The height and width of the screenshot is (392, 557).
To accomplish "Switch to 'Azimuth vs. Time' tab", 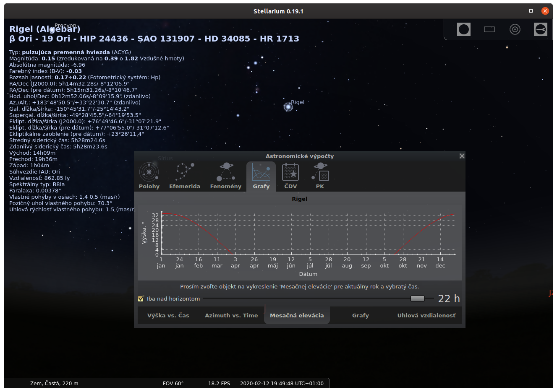I will tap(231, 315).
